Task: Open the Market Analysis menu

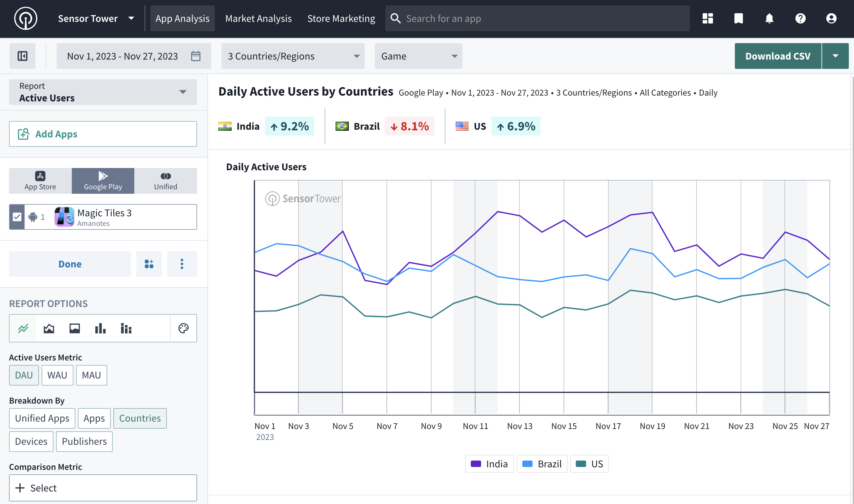Action: click(x=258, y=18)
